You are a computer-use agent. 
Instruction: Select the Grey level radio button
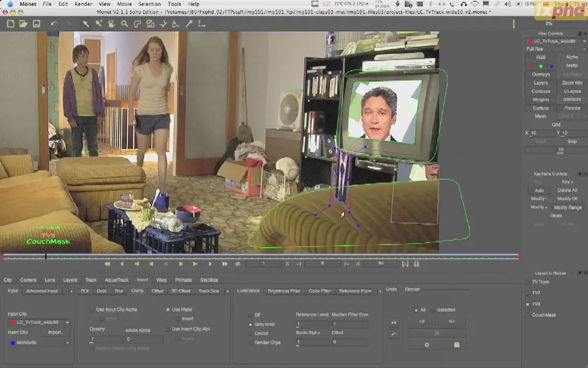pyautogui.click(x=250, y=325)
